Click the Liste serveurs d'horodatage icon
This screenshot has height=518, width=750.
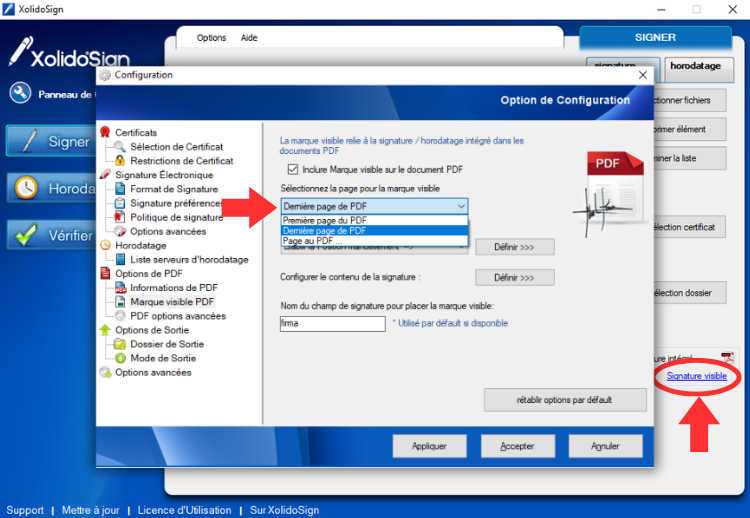[120, 259]
